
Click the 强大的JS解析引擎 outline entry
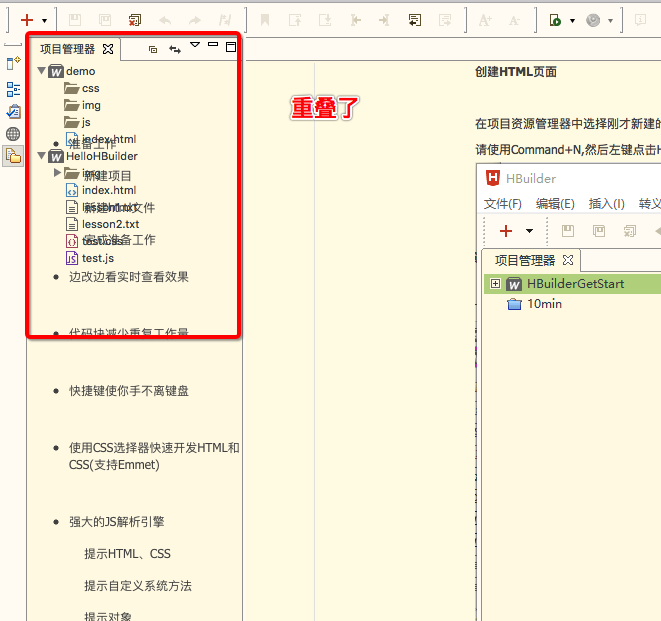(x=116, y=522)
